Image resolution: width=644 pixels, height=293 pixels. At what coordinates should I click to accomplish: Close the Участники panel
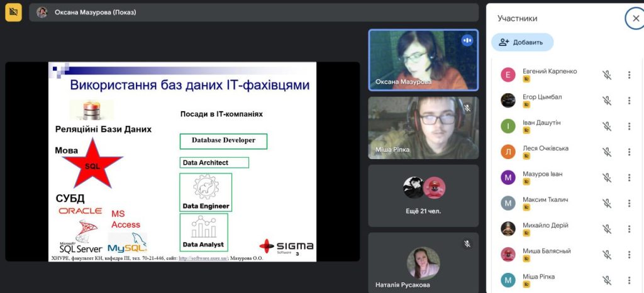635,18
